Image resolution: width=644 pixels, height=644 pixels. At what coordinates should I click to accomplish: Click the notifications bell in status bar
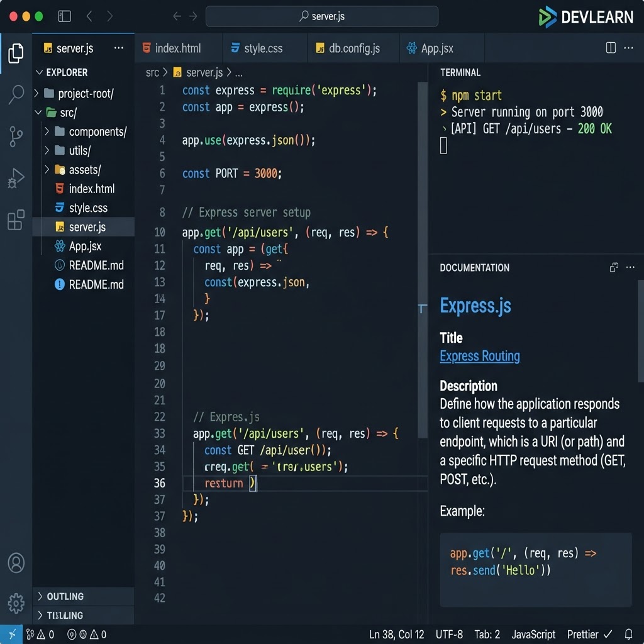point(628,634)
